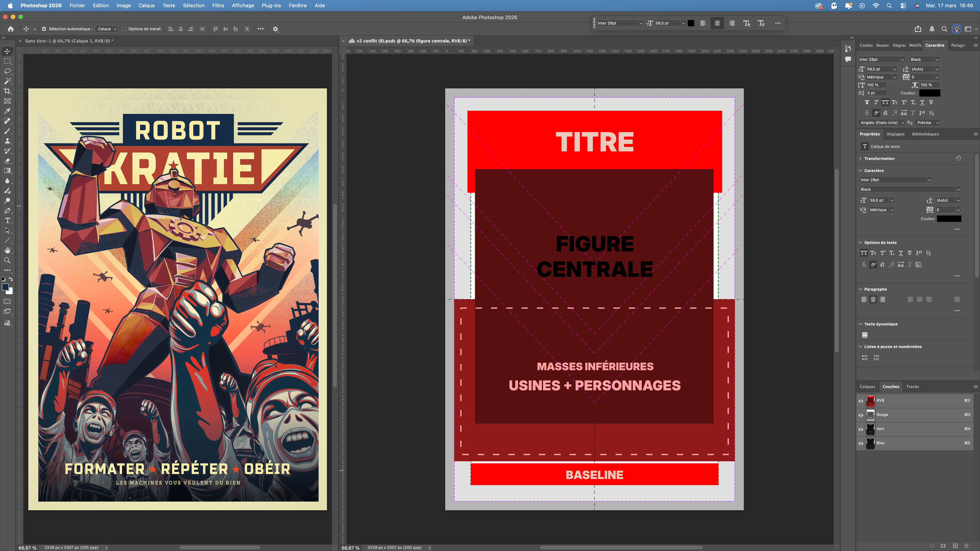Switch to the Calques tab
Image resolution: width=980 pixels, height=551 pixels.
[867, 387]
